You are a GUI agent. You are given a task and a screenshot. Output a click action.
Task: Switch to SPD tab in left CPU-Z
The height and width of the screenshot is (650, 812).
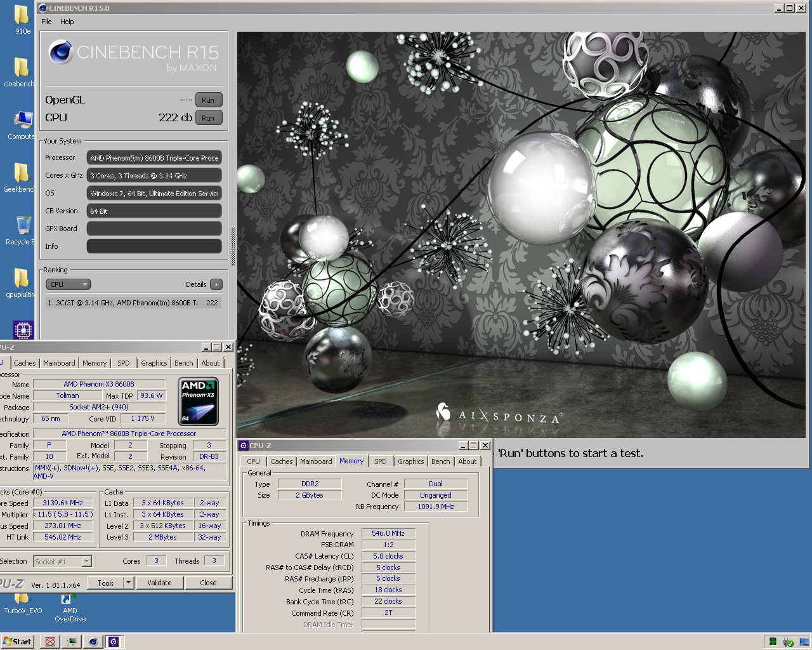click(x=124, y=363)
